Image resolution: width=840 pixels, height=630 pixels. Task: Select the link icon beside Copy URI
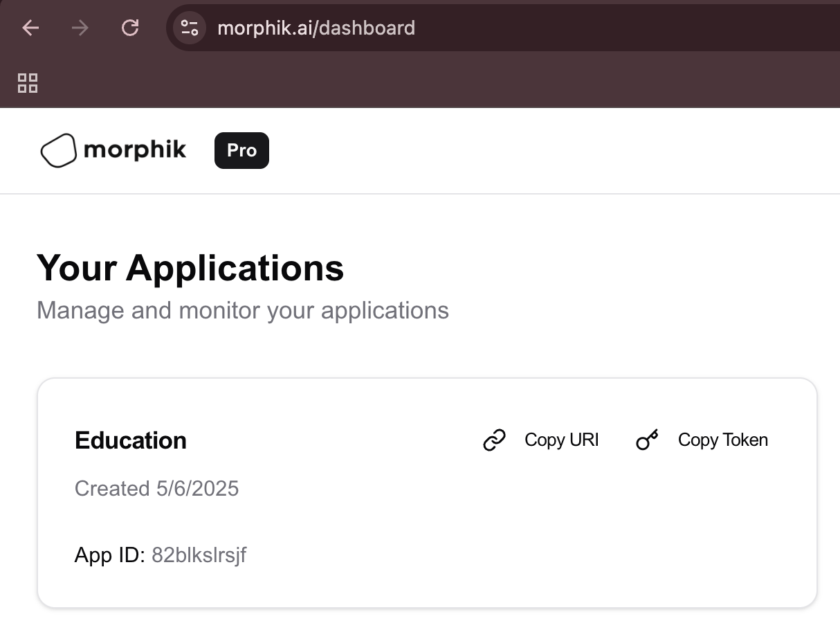493,440
